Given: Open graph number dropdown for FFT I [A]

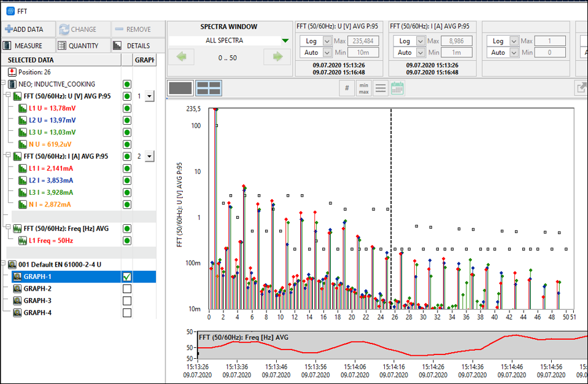Looking at the screenshot, I should click(x=149, y=157).
